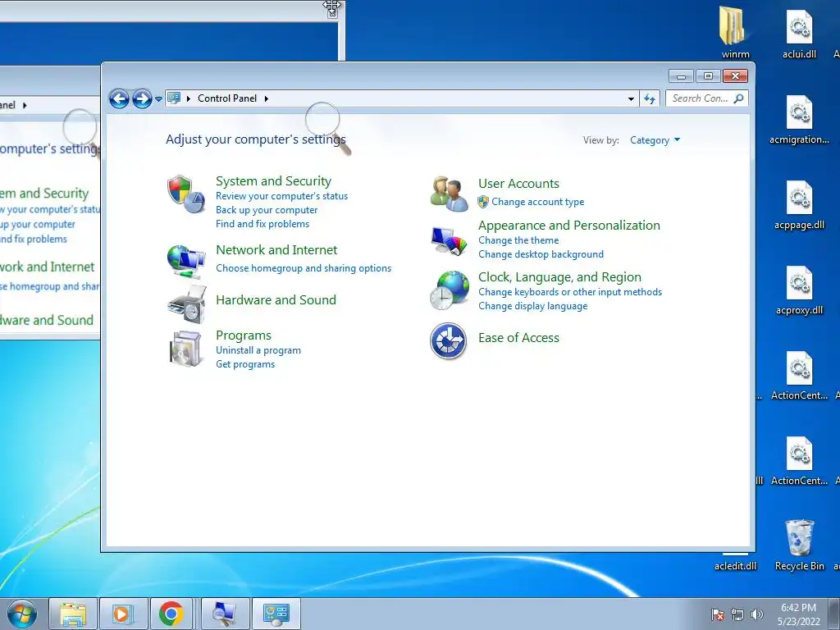Switch to Magnifier app in taskbar

[x=224, y=614]
